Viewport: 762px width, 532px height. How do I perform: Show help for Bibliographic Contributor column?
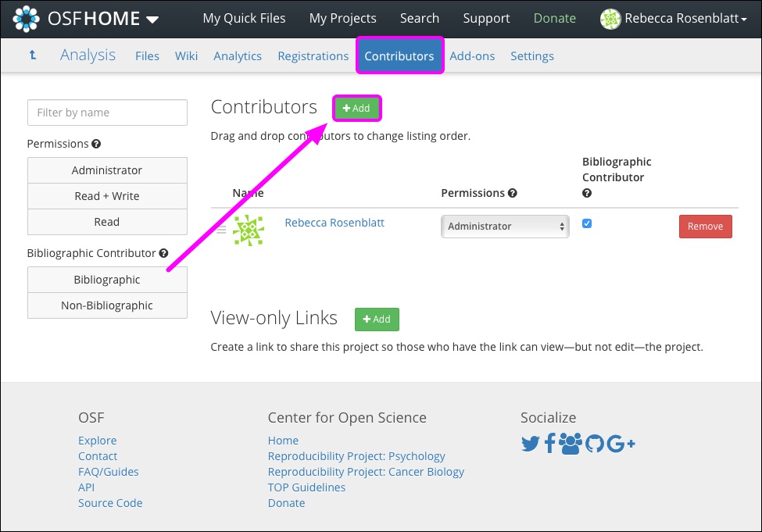pyautogui.click(x=587, y=193)
